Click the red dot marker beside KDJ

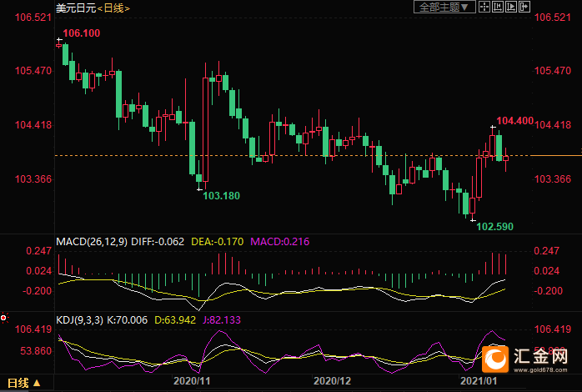[3, 318]
